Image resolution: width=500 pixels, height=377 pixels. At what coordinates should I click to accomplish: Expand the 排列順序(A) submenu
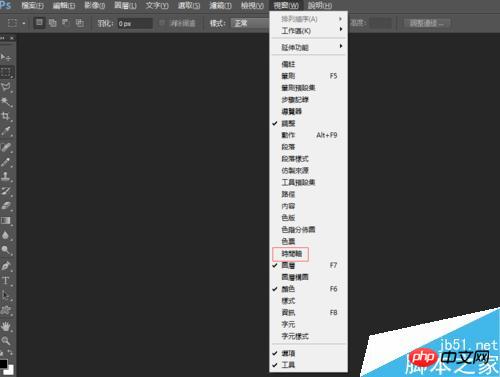[x=308, y=19]
